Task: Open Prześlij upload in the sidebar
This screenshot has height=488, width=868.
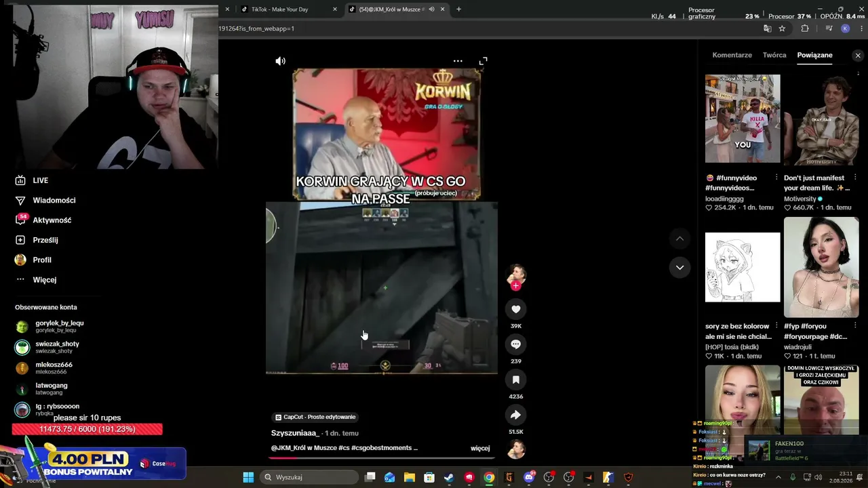Action: point(37,240)
